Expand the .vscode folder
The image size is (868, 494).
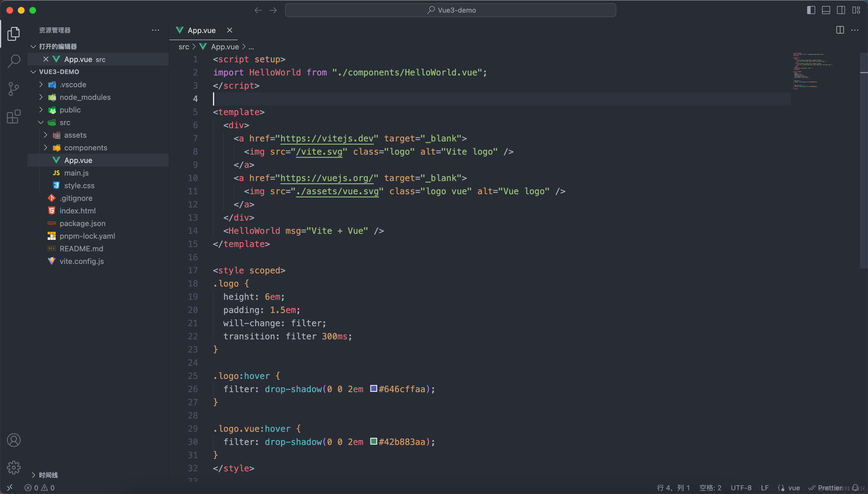41,84
